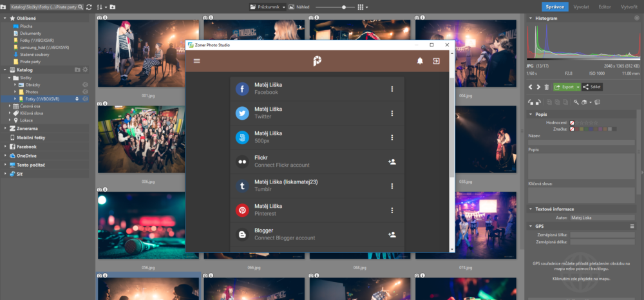Image resolution: width=644 pixels, height=300 pixels.
Task: Click the Sdílet share button
Action: point(592,87)
